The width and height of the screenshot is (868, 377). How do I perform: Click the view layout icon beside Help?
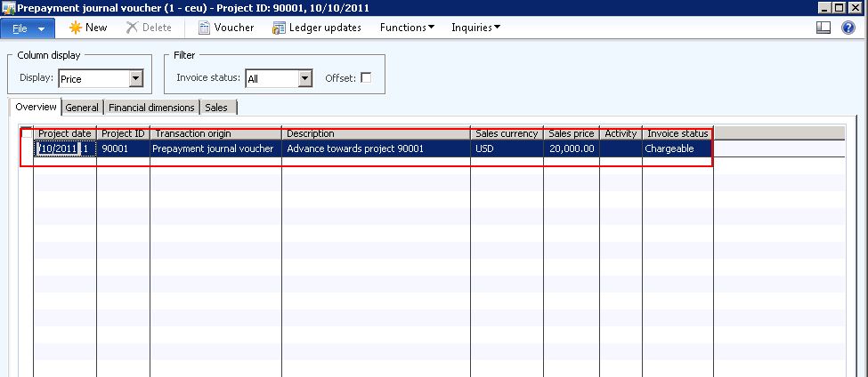[823, 28]
